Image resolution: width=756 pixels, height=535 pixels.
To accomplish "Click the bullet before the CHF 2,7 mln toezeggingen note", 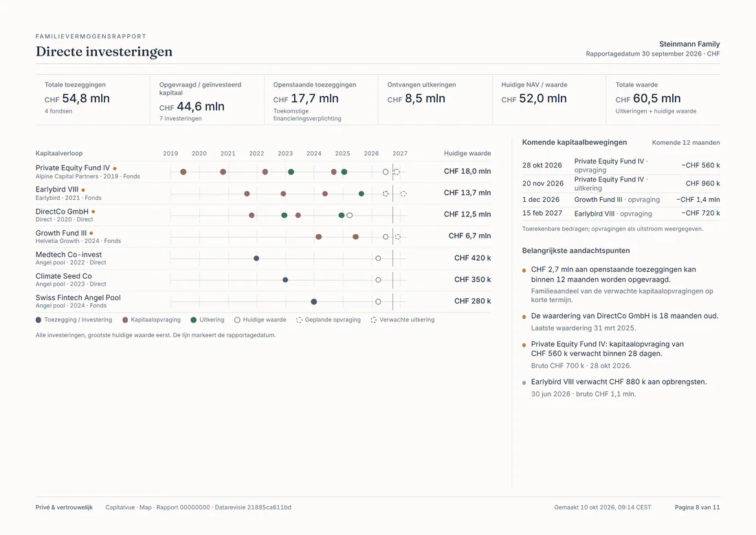I will pos(524,271).
